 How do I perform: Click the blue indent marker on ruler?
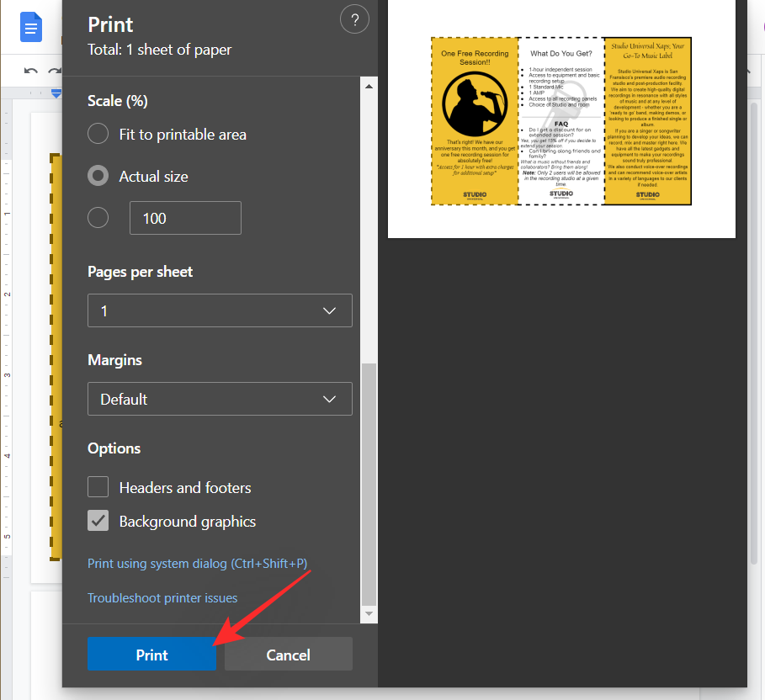click(56, 93)
